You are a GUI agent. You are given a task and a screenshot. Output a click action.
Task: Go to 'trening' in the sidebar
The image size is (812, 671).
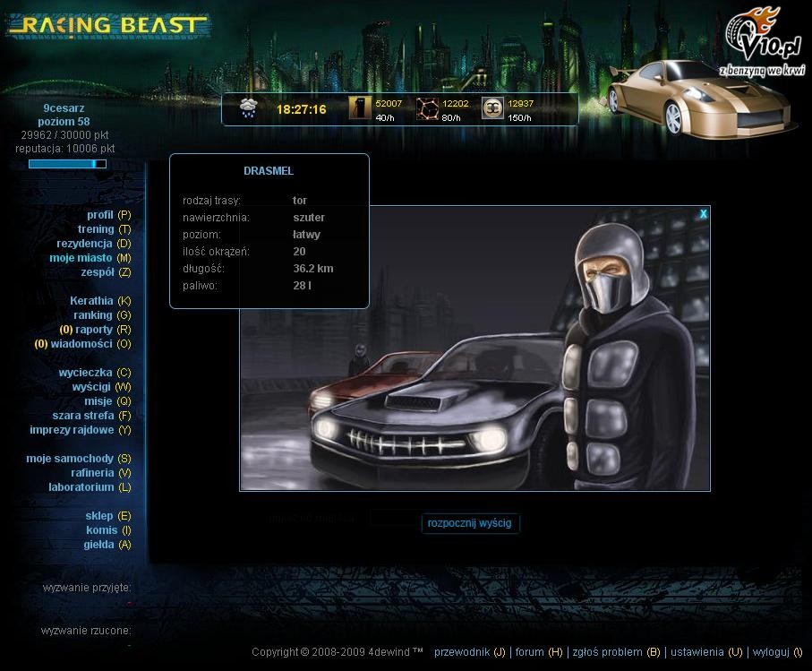click(x=95, y=229)
